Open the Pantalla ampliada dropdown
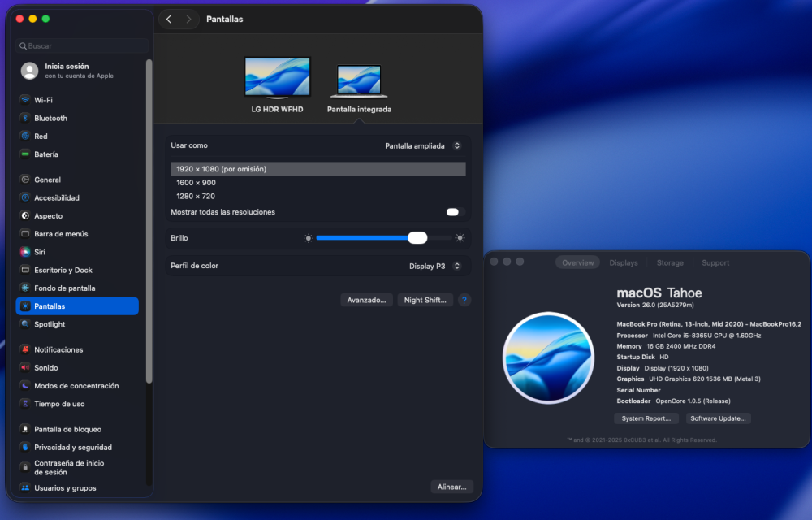The width and height of the screenshot is (812, 520). point(422,146)
